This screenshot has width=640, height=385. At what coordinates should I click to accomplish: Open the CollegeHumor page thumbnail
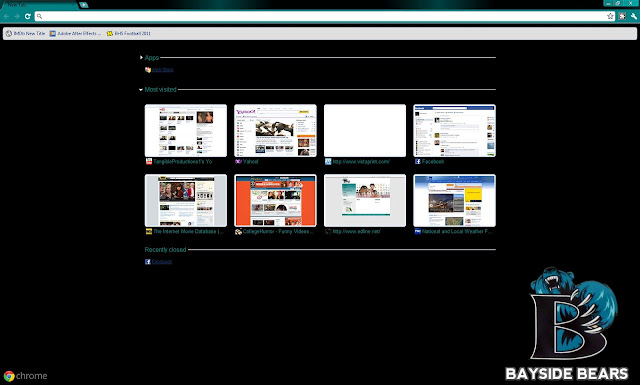pyautogui.click(x=275, y=200)
